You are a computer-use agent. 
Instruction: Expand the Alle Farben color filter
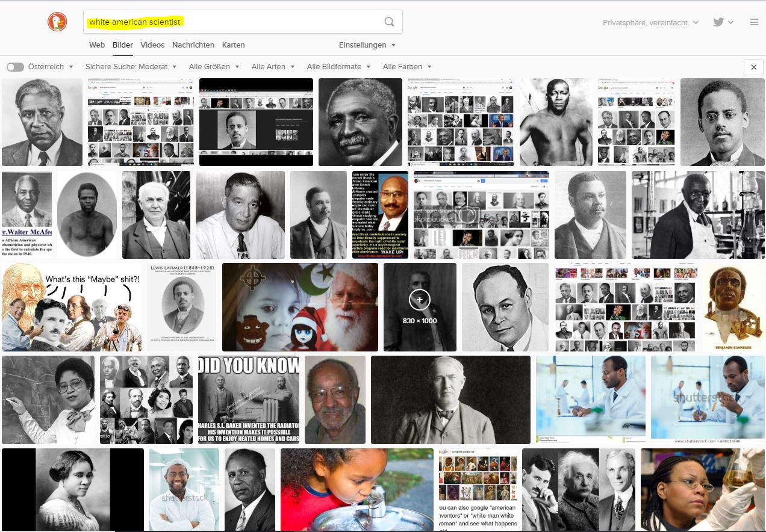406,67
